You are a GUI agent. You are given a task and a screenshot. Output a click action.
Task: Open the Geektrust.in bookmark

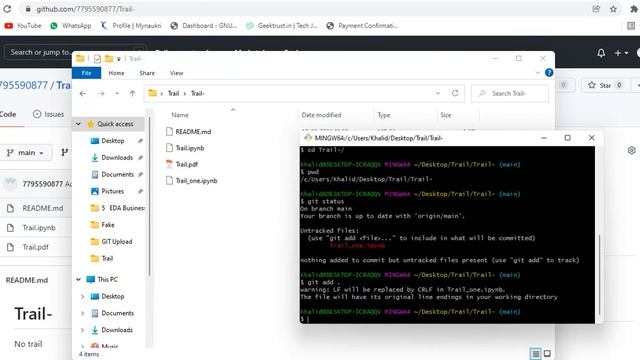tap(282, 26)
